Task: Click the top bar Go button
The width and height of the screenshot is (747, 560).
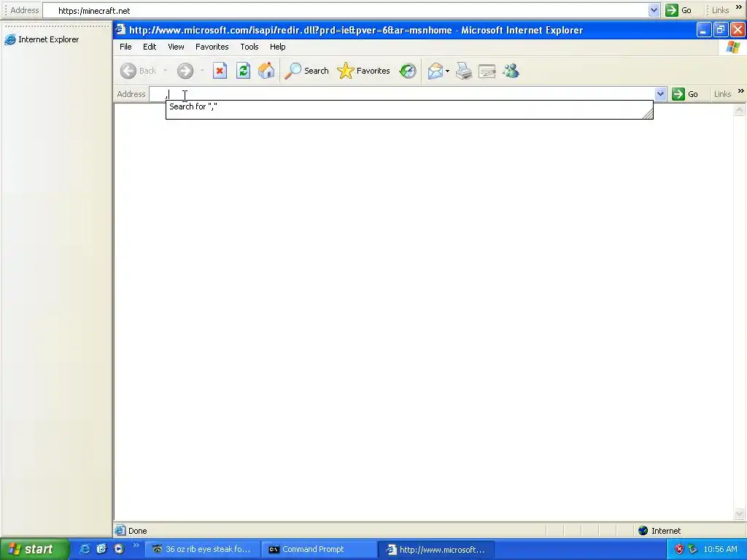Action: pos(679,10)
